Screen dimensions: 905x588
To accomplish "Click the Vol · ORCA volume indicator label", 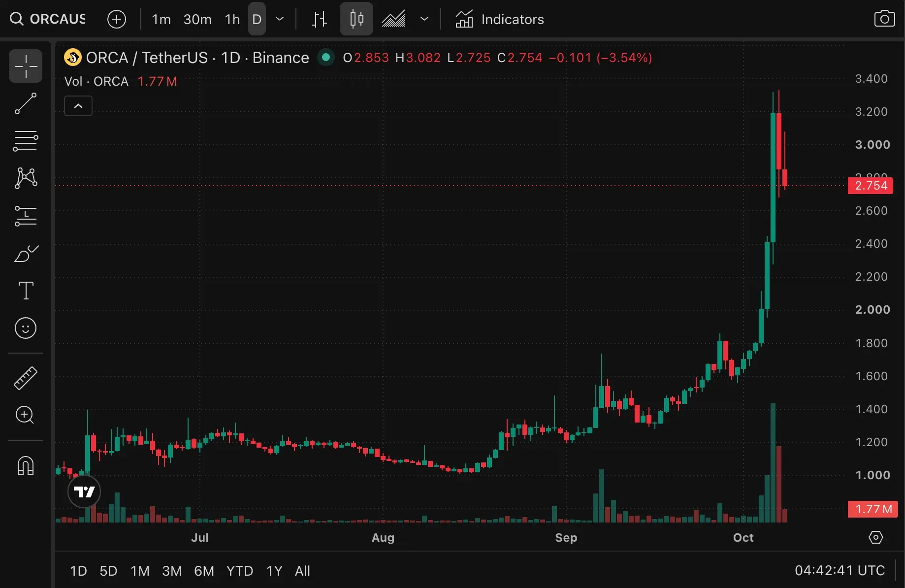I will [x=97, y=81].
